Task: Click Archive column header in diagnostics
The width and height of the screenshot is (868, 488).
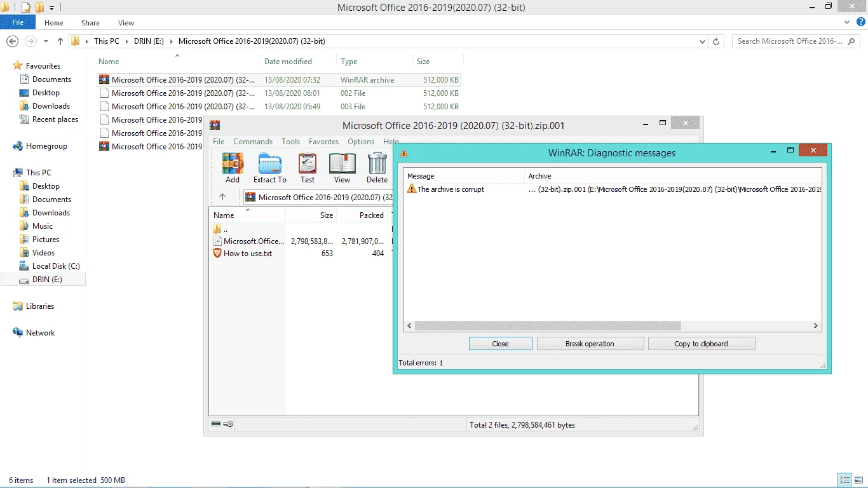Action: click(674, 176)
